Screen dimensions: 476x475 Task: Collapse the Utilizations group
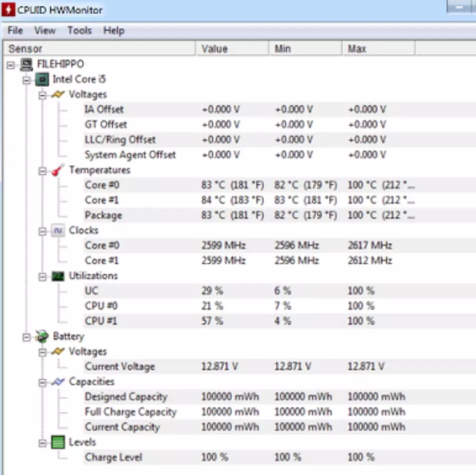click(x=42, y=277)
